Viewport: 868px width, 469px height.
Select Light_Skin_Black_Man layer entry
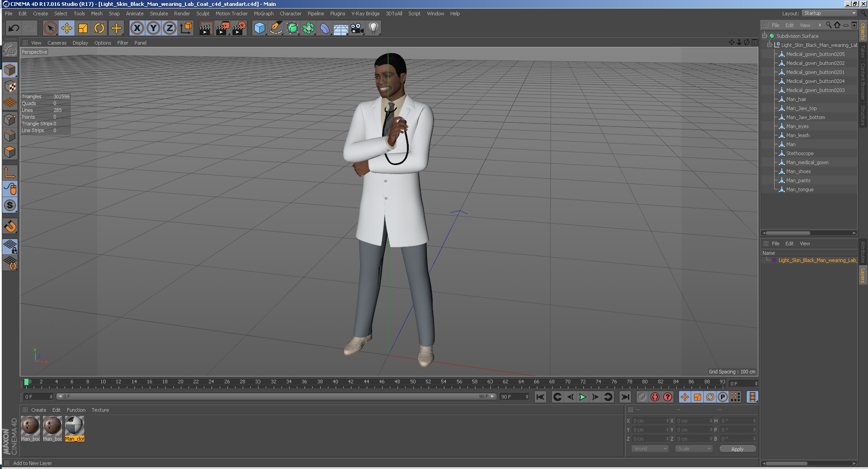tap(817, 260)
